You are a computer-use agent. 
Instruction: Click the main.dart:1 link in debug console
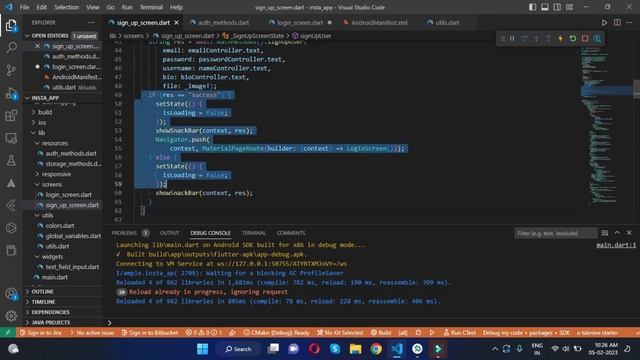click(x=616, y=245)
